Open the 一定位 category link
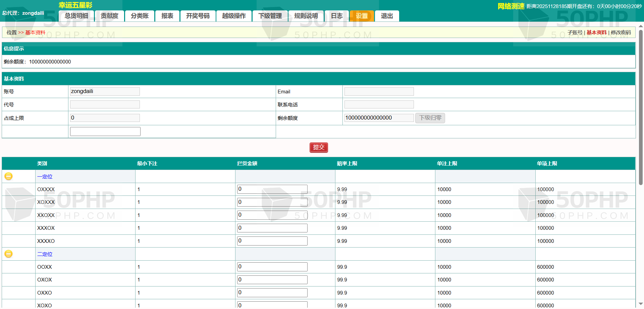The width and height of the screenshot is (644, 309). click(x=45, y=177)
